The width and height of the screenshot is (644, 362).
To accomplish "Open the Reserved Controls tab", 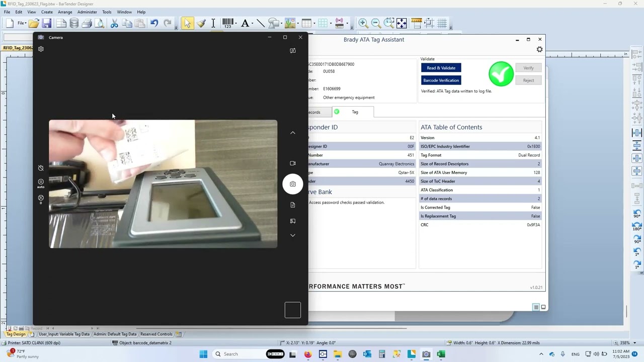I will 156,334.
